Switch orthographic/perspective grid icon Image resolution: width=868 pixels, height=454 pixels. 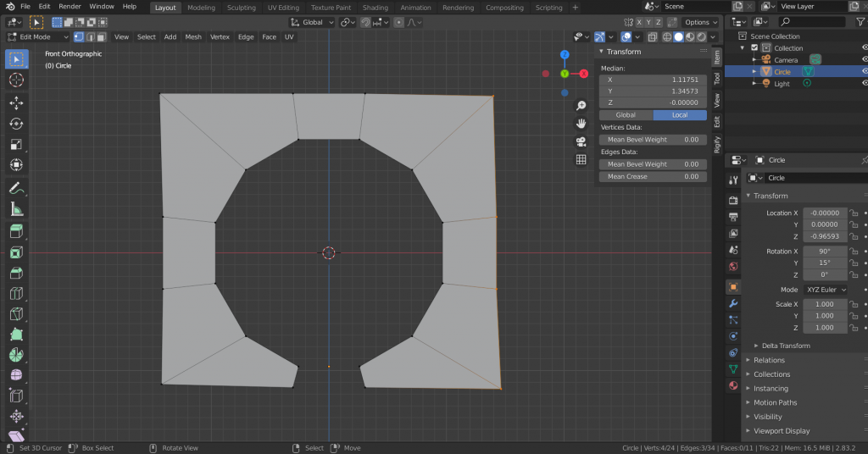[581, 159]
